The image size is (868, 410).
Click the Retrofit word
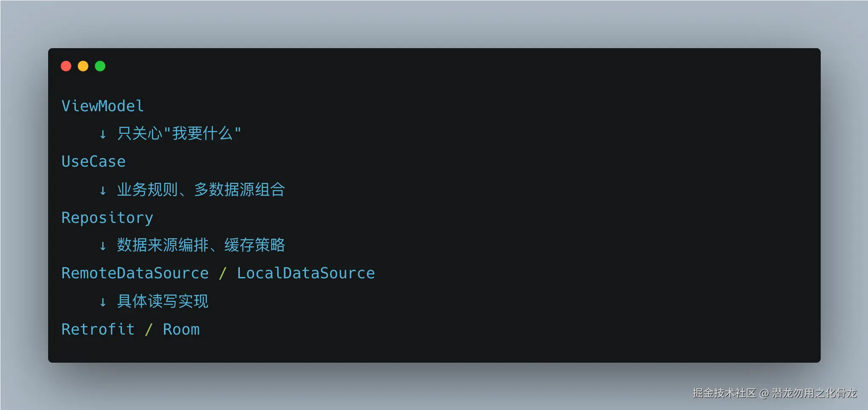pos(98,329)
